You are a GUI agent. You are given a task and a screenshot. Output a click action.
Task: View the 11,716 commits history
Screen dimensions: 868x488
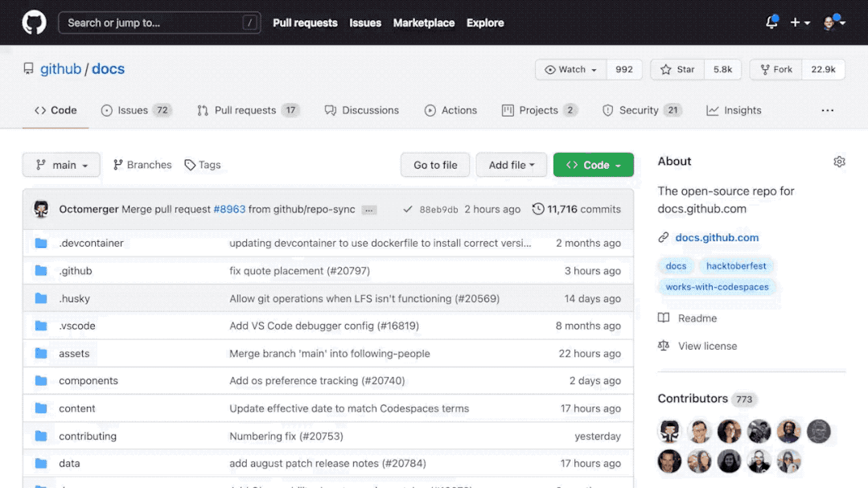point(576,209)
